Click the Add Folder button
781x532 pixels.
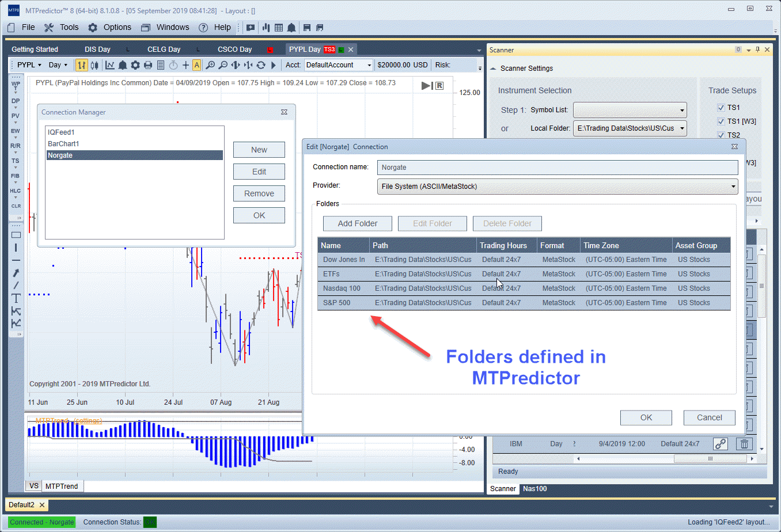click(x=358, y=223)
